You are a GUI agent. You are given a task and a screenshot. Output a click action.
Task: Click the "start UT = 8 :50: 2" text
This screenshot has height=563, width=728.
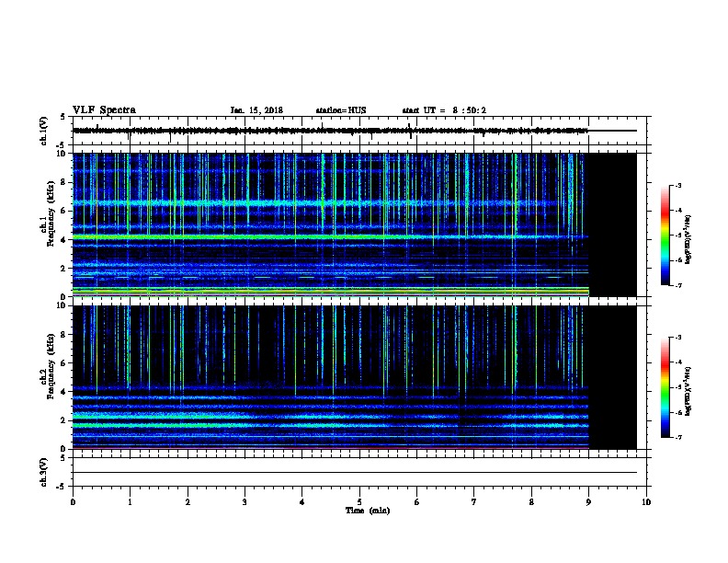[x=444, y=110]
